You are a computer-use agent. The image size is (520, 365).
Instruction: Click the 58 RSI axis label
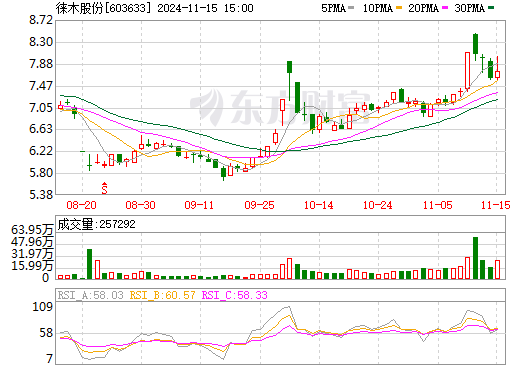pos(46,333)
